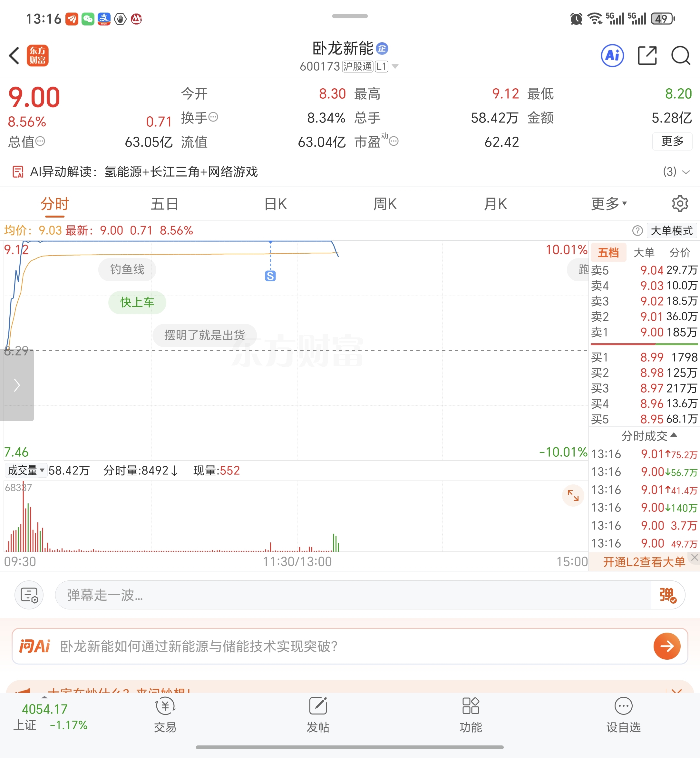Viewport: 700px width, 758px height.
Task: Go back using left arrow
Action: tap(14, 56)
